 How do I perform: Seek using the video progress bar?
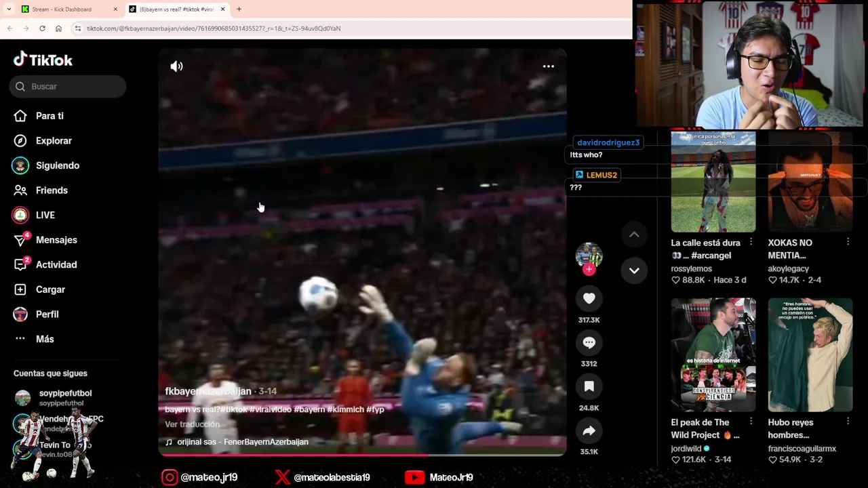click(x=362, y=454)
